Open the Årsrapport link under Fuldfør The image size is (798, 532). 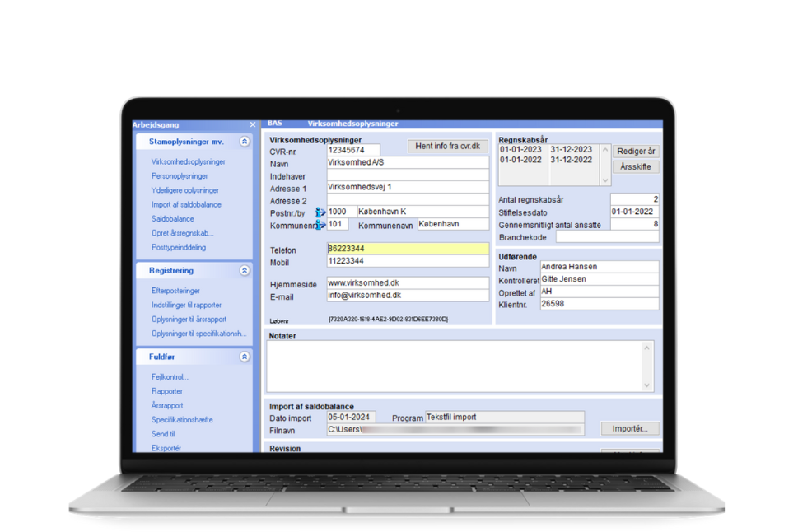point(169,405)
